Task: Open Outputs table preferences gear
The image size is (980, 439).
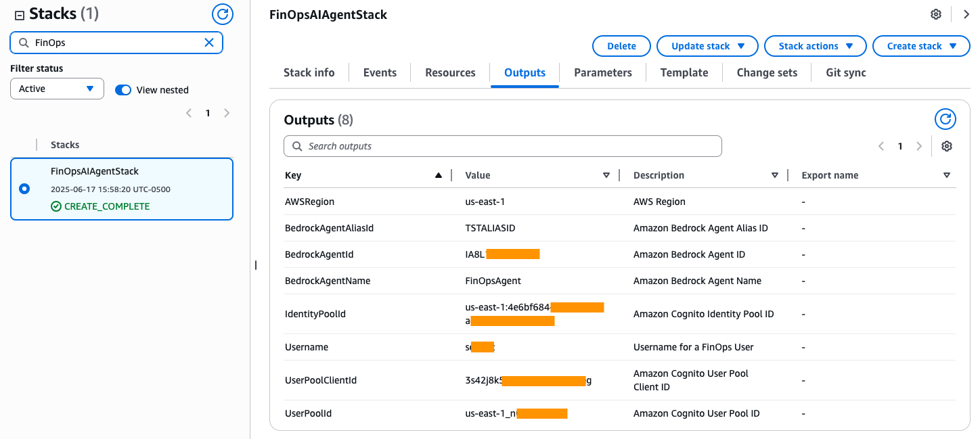Action: tap(947, 146)
